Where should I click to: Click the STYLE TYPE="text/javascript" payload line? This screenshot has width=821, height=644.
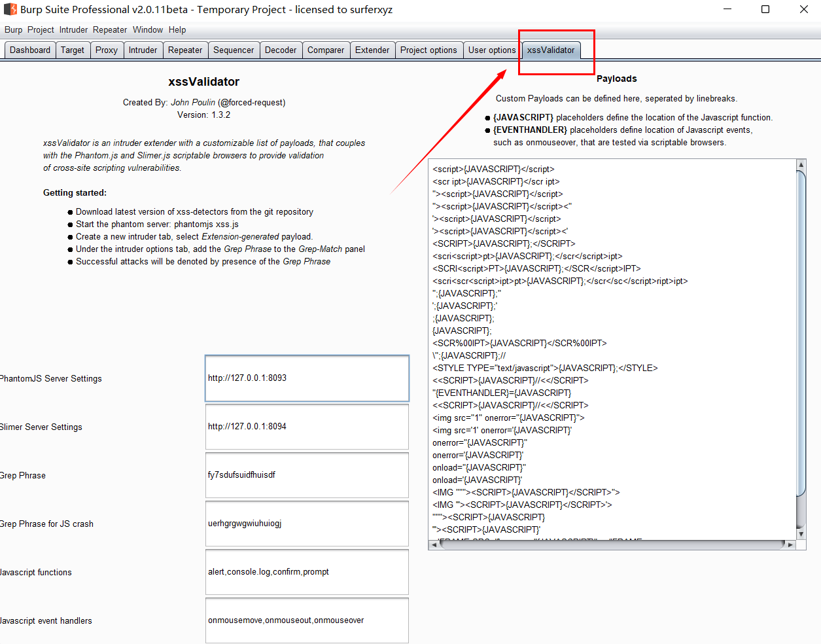545,368
